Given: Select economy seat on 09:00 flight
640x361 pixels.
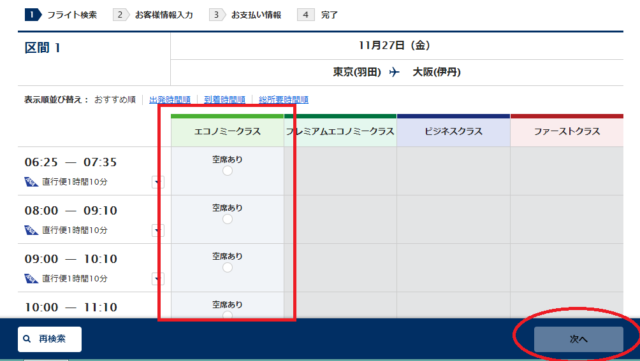Looking at the screenshot, I should (x=227, y=267).
